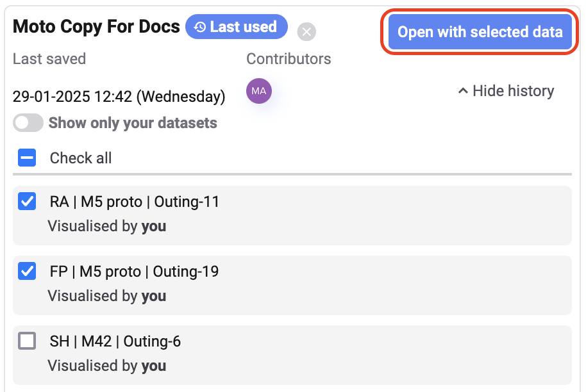
Task: Click the FP | M5 proto | Outing-19 row label
Action: pyautogui.click(x=134, y=272)
